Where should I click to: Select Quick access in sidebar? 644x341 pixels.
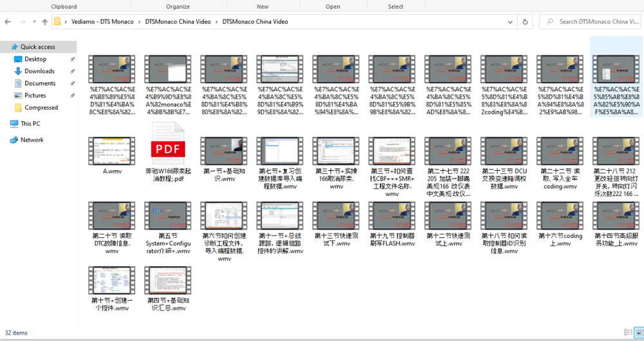(37, 46)
